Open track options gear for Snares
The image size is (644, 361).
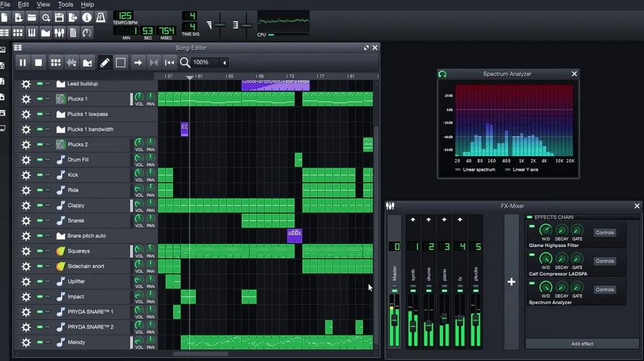pos(26,220)
